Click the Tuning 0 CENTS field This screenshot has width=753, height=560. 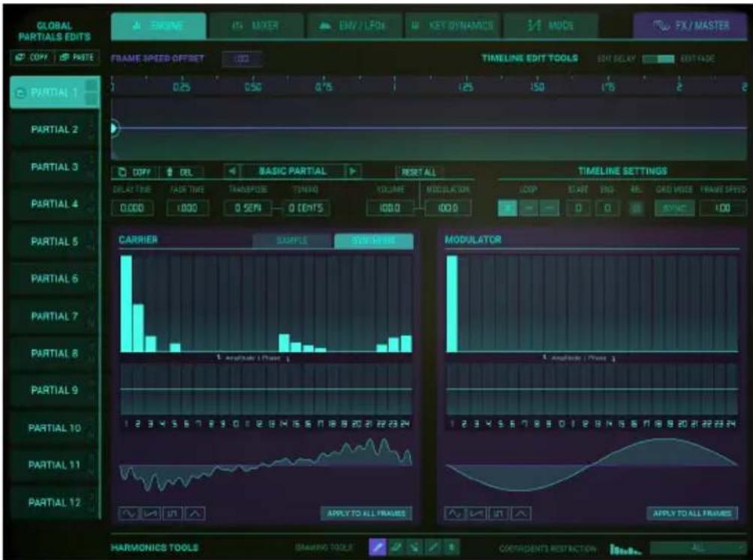306,208
